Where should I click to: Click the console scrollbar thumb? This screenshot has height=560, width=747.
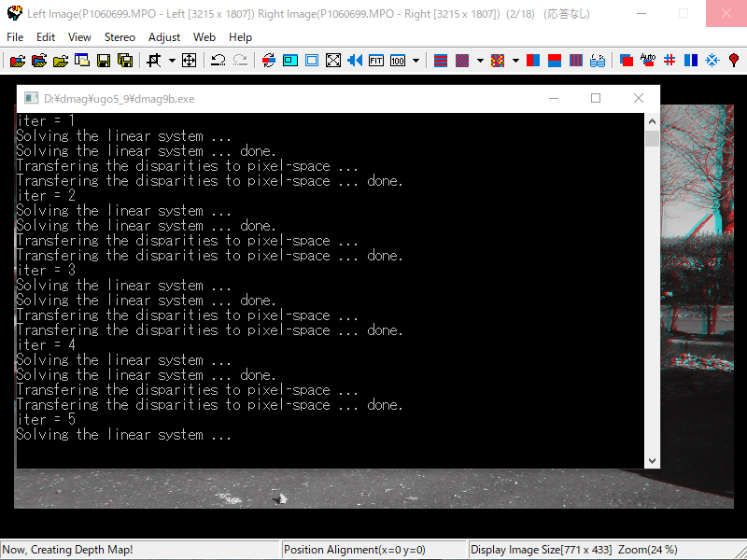point(652,138)
